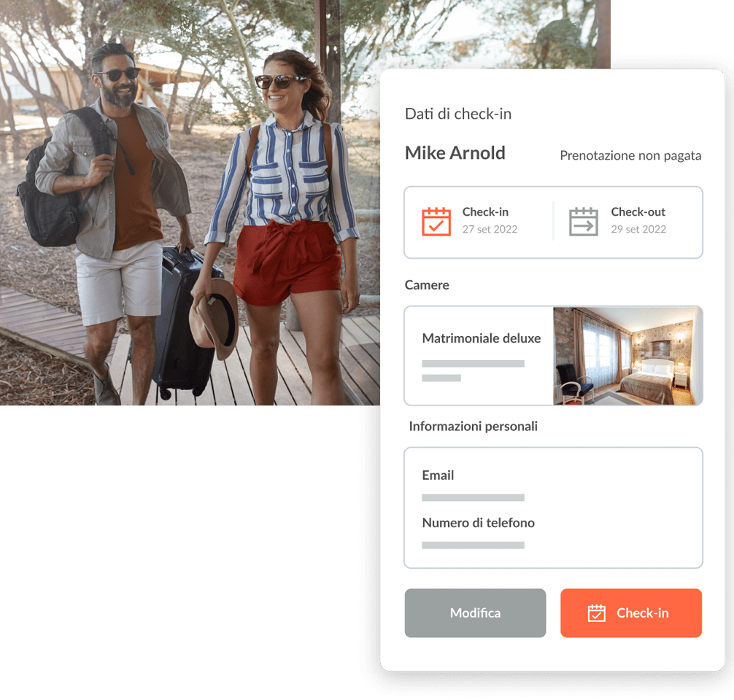Click the Check-out date 29 set 2022
Viewport: 734px width, 700px height.
(x=638, y=229)
